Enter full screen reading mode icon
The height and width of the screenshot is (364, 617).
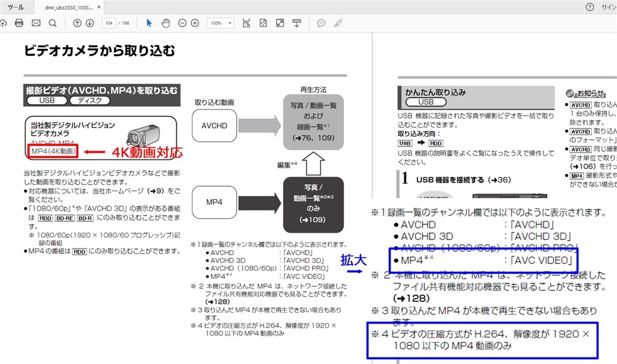[x=280, y=23]
